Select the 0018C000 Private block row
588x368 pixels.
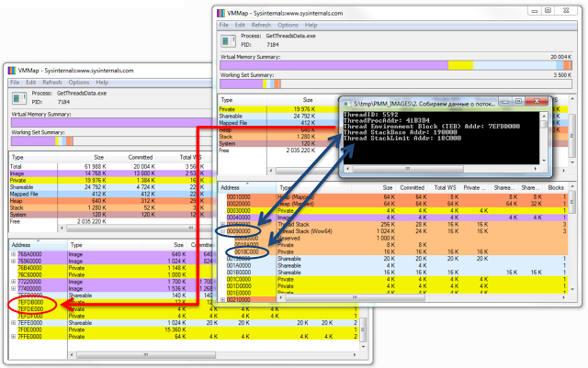tap(393, 251)
